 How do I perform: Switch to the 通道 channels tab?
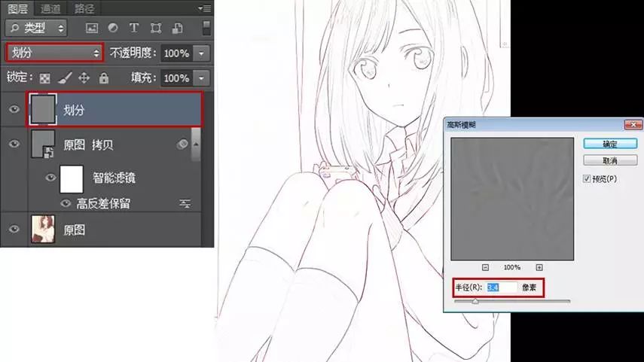pyautogui.click(x=50, y=9)
